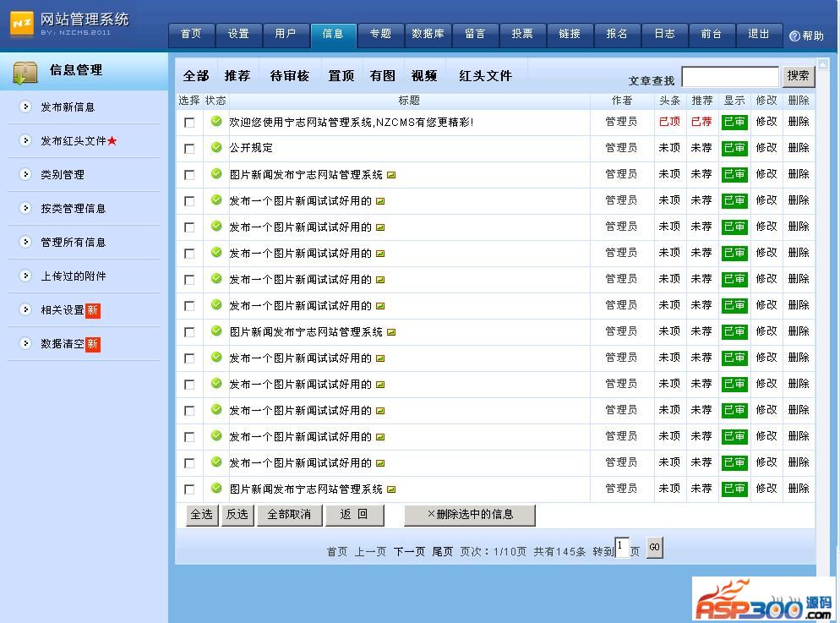840x623 pixels.
Task: Click the green status icon for 公开规定 row
Action: pos(216,147)
